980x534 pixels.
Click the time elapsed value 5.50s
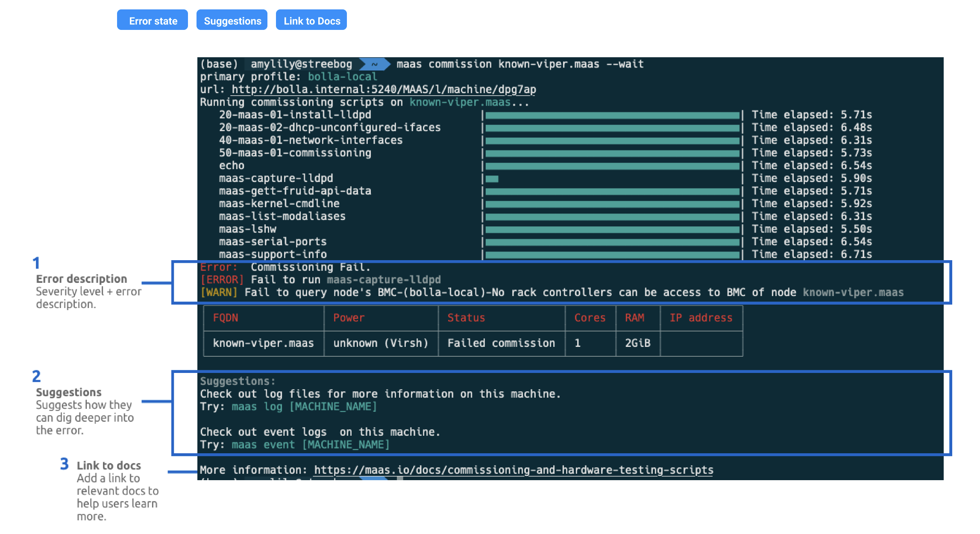pos(856,229)
